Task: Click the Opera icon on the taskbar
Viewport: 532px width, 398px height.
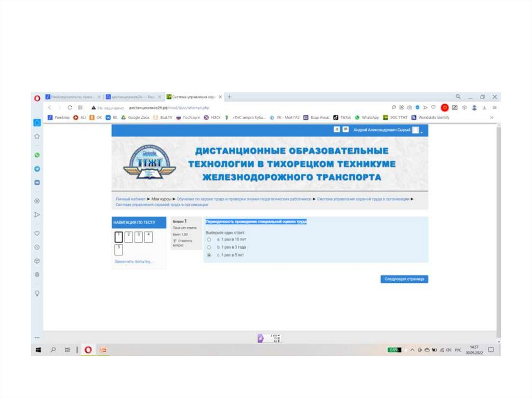Action: [88, 350]
